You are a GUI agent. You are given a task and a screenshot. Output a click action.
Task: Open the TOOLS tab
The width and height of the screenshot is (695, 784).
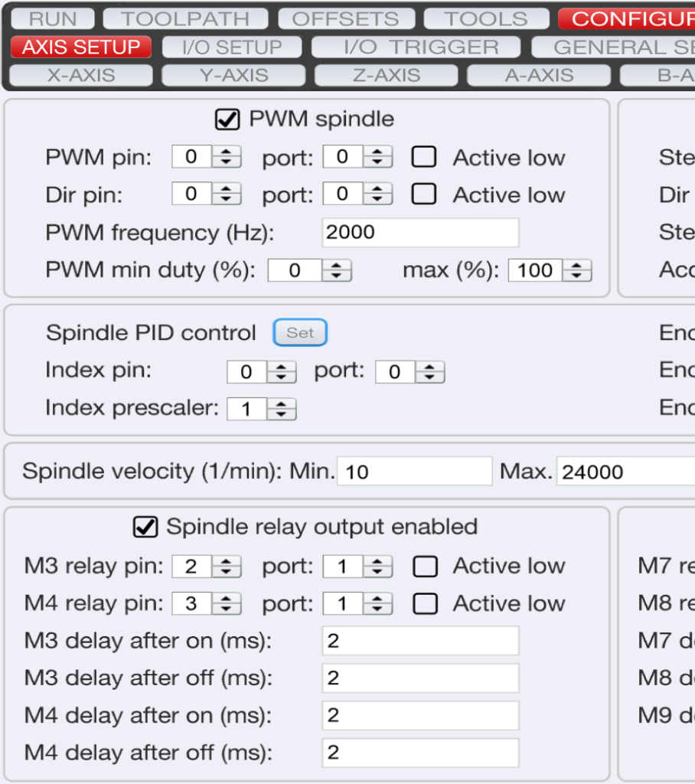tap(485, 18)
